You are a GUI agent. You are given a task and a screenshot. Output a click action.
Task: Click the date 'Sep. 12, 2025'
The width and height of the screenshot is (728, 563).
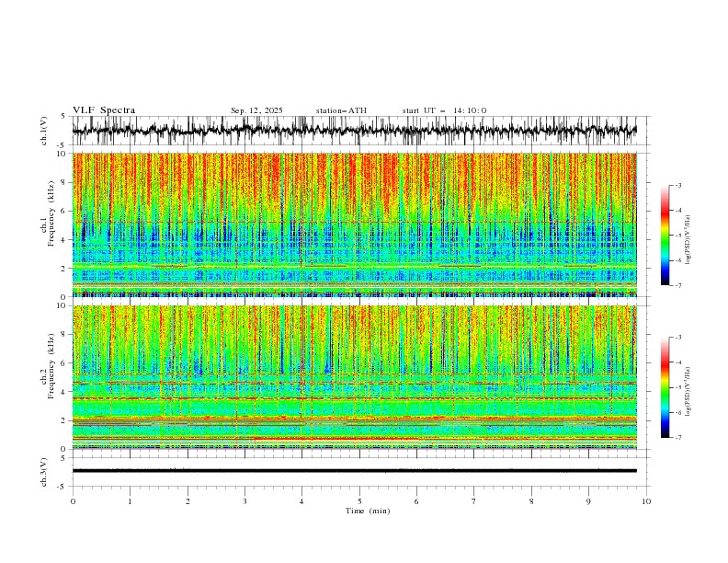coord(256,110)
